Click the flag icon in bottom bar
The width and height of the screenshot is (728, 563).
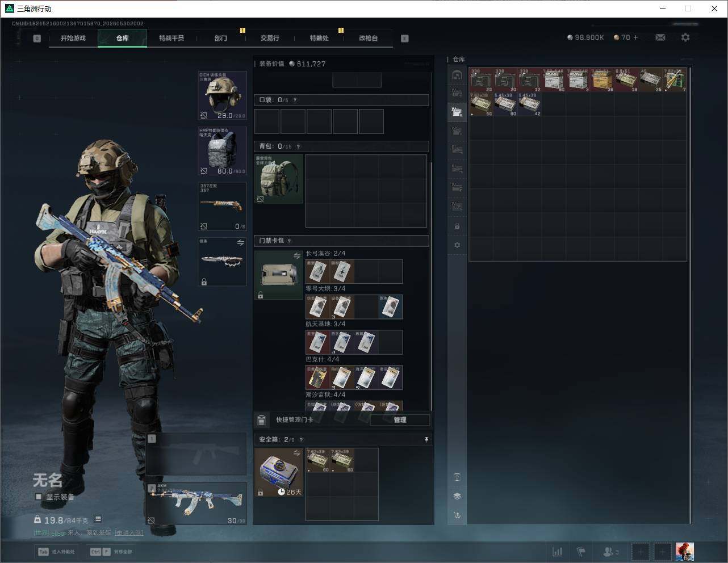581,552
